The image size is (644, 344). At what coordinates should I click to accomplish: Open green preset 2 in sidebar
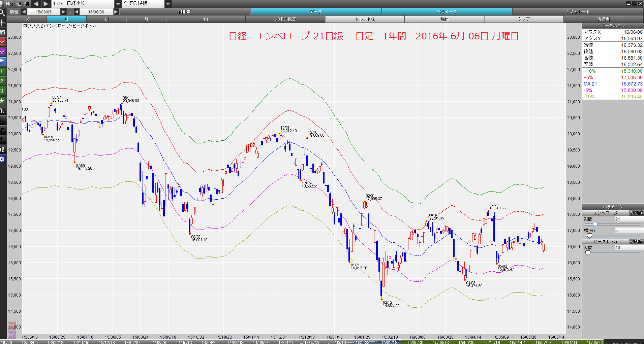pyautogui.click(x=3, y=81)
